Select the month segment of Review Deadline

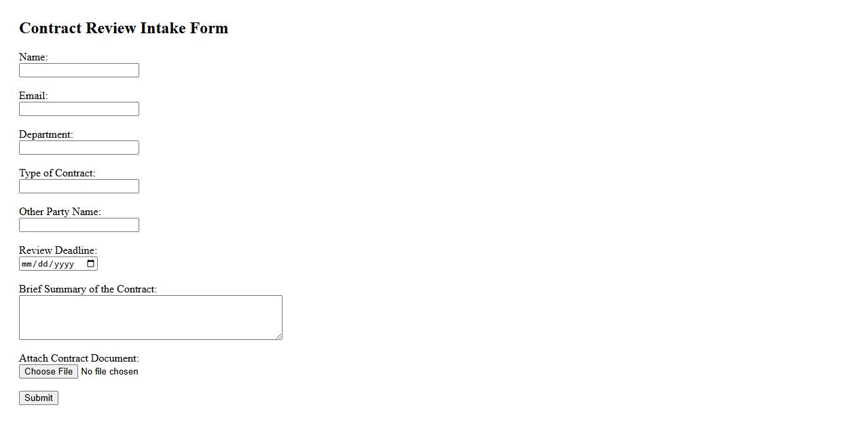click(26, 264)
